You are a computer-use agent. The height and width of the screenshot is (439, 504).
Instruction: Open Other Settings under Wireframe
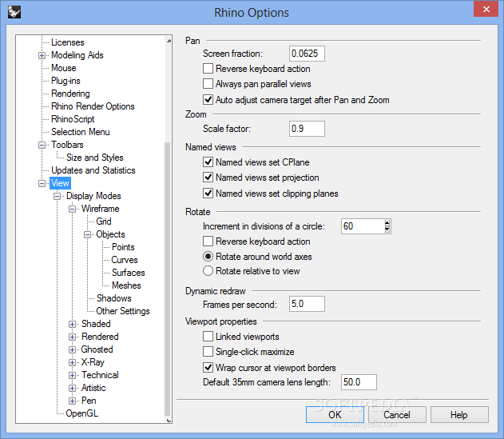click(x=123, y=311)
